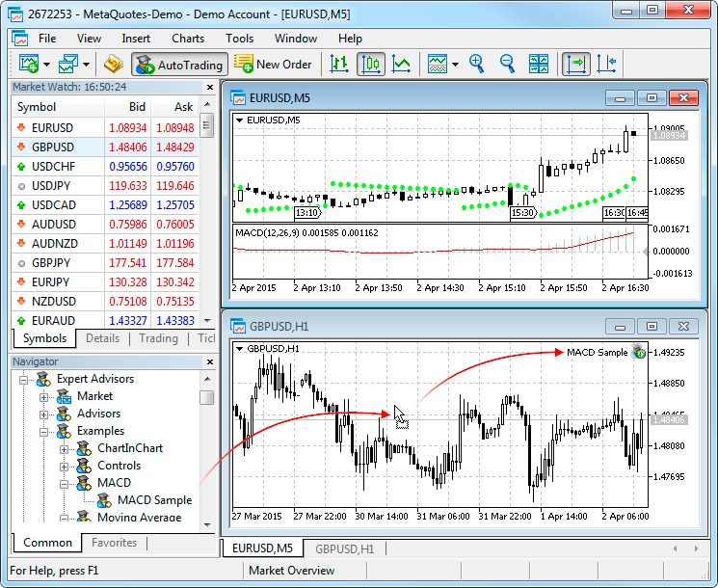Click the zoom out magnifier
The height and width of the screenshot is (588, 718).
pyautogui.click(x=507, y=65)
